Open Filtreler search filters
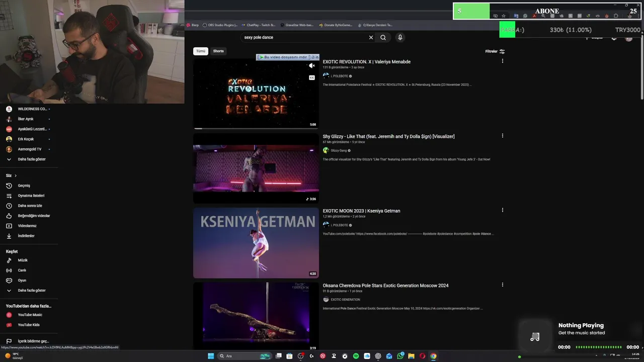644x362 pixels. 495,51
